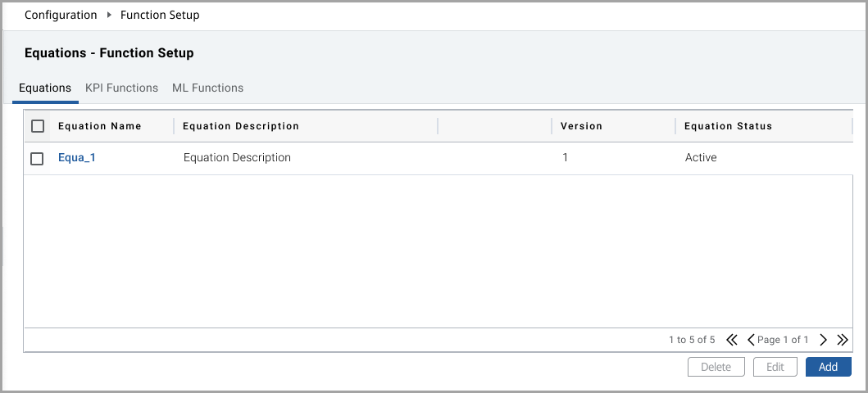
Task: Go to the previous page of equations
Action: [x=751, y=340]
